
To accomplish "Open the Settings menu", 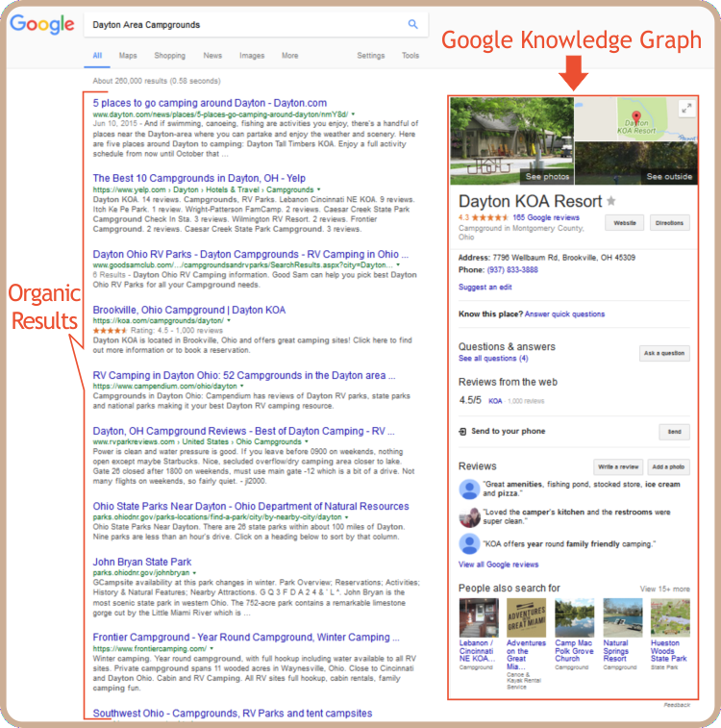I will (x=371, y=56).
